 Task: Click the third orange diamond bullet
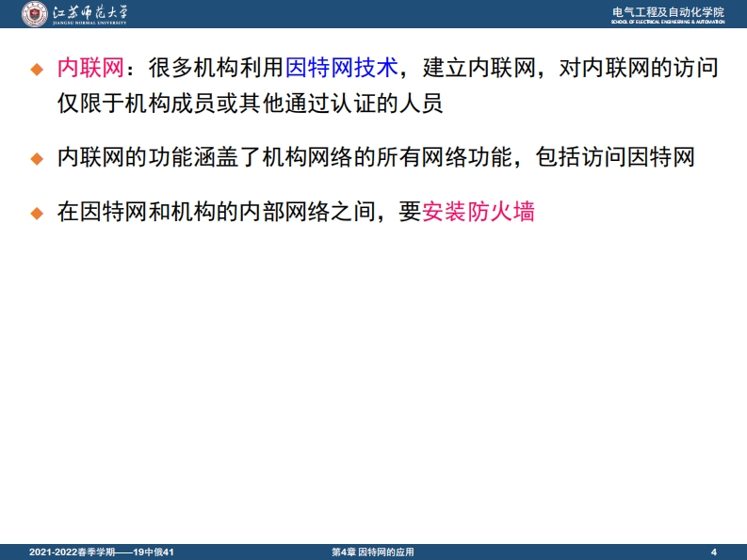coord(37,214)
